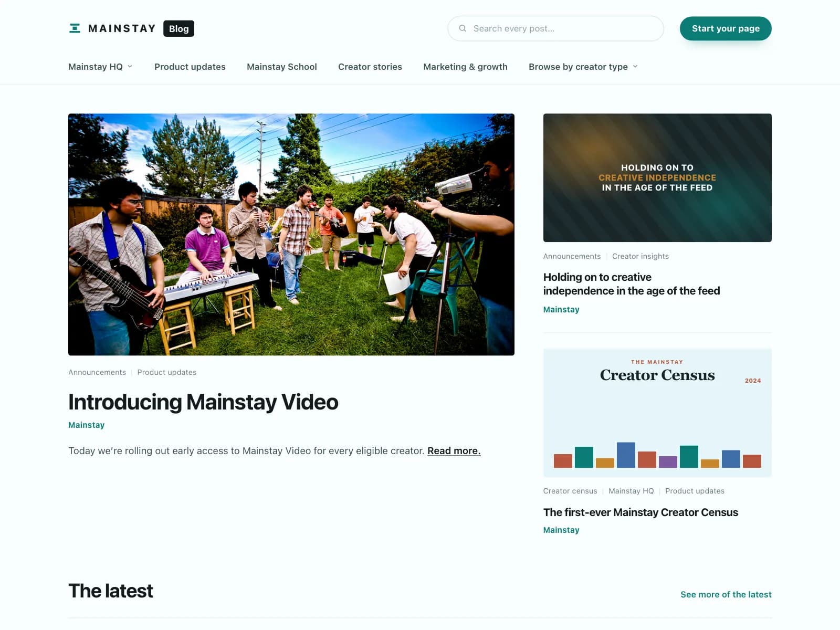The image size is (840, 630).
Task: Open Marketing & growth nav item
Action: (x=466, y=67)
